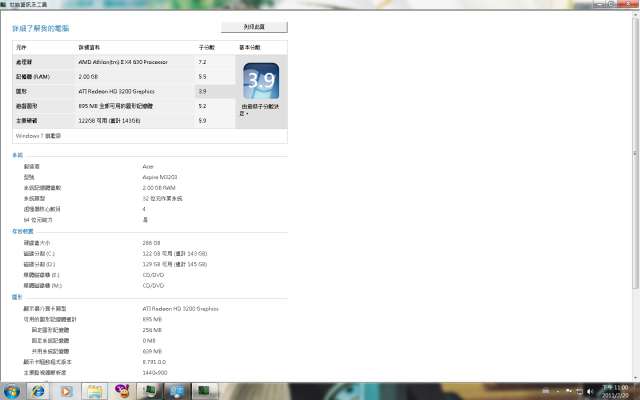Viewport: 640px width, 400px height.
Task: Click the volume speaker icon in the system tray
Action: [x=590, y=391]
